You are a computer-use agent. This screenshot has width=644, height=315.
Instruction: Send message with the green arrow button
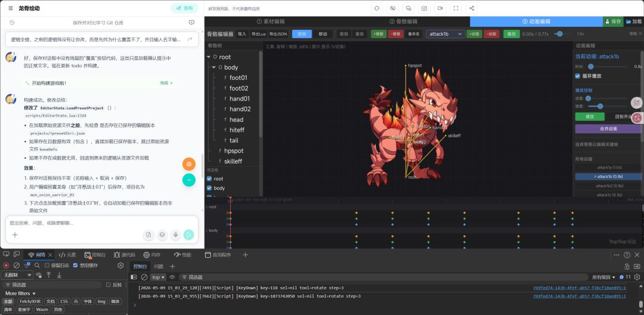click(x=188, y=235)
